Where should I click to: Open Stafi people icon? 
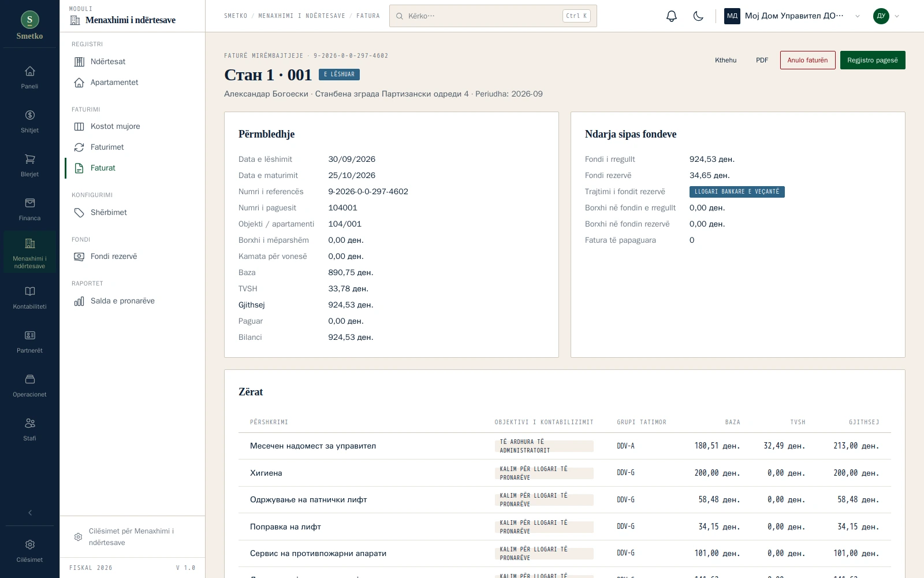point(29,429)
